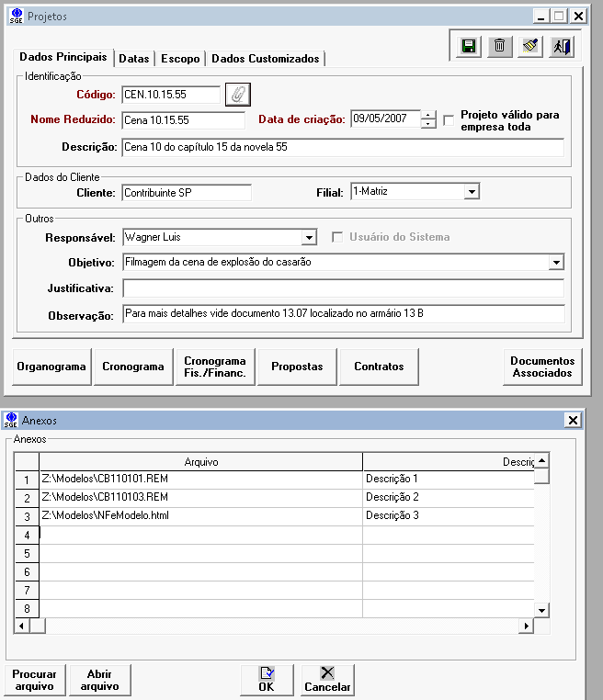The image size is (603, 700).
Task: Open Documentos Associados
Action: (542, 367)
